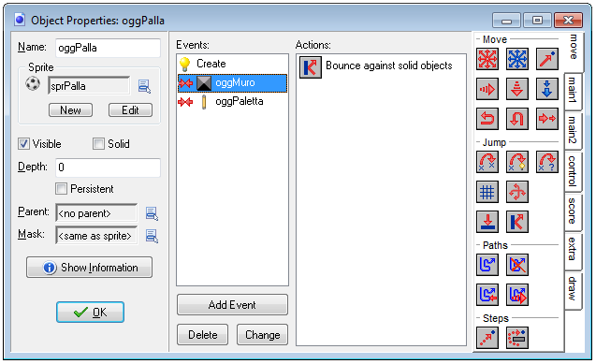Image resolution: width=596 pixels, height=364 pixels.
Task: Select the Wrap Screen action icon
Action: 517,192
